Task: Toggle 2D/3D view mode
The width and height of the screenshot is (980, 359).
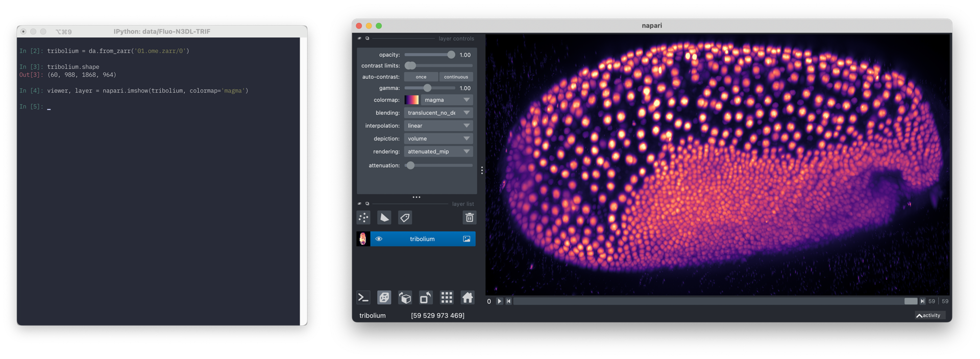Action: pyautogui.click(x=384, y=297)
